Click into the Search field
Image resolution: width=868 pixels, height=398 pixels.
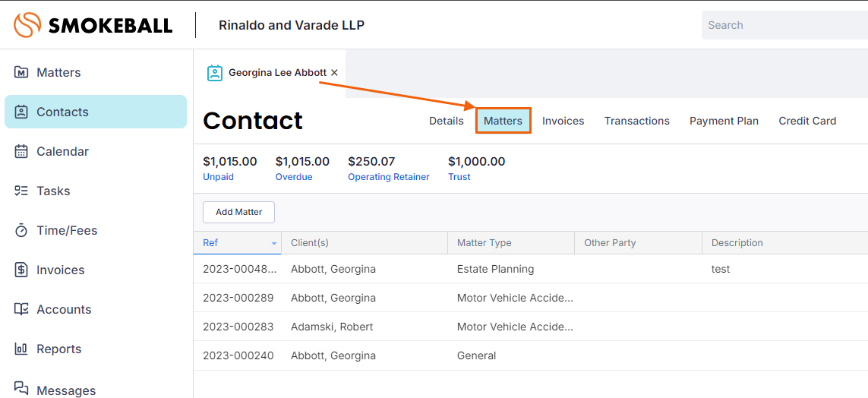point(782,25)
